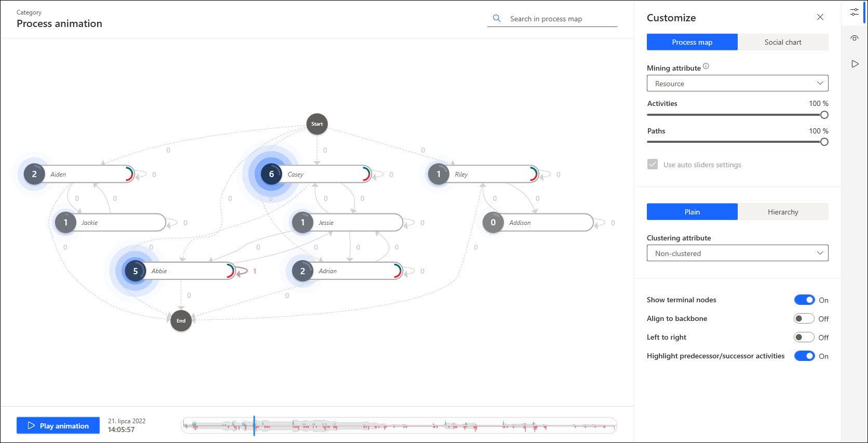
Task: Open the Mining attribute Resource dropdown
Action: [x=737, y=84]
